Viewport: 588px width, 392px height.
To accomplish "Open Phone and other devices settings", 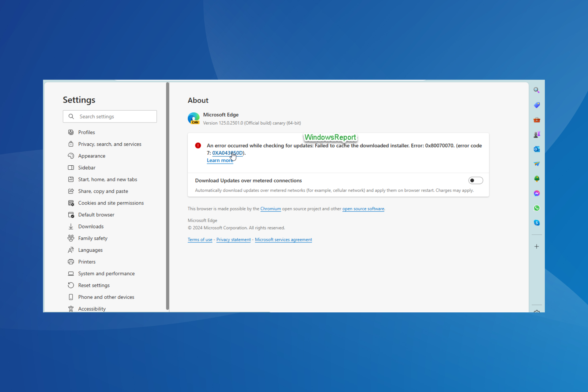I will [106, 297].
